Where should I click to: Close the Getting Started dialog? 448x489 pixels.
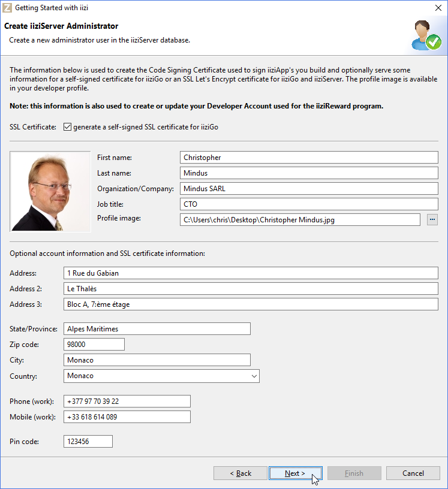pos(437,8)
